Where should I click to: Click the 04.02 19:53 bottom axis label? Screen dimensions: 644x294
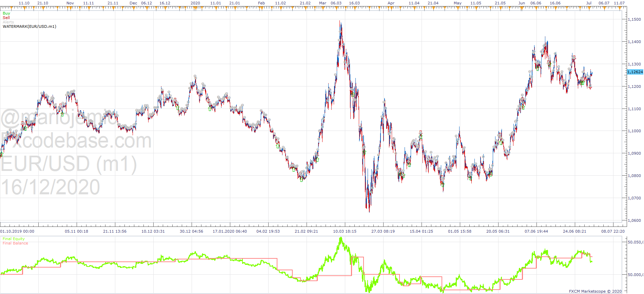click(268, 231)
